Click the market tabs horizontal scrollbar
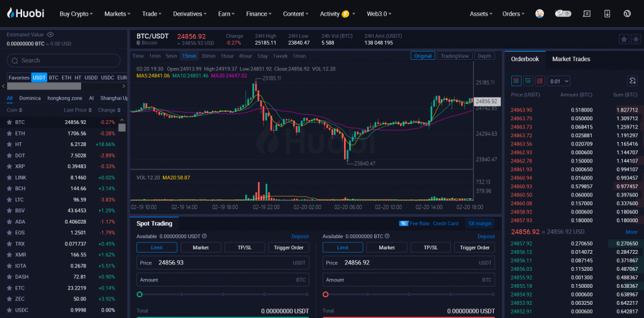 pyautogui.click(x=44, y=86)
